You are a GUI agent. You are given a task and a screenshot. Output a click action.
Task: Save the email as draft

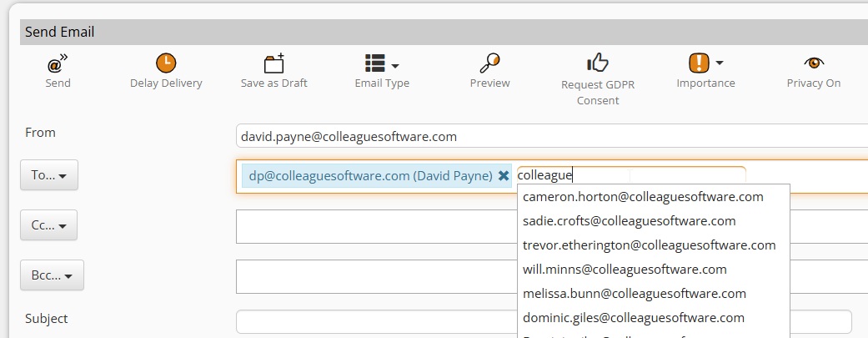point(273,64)
